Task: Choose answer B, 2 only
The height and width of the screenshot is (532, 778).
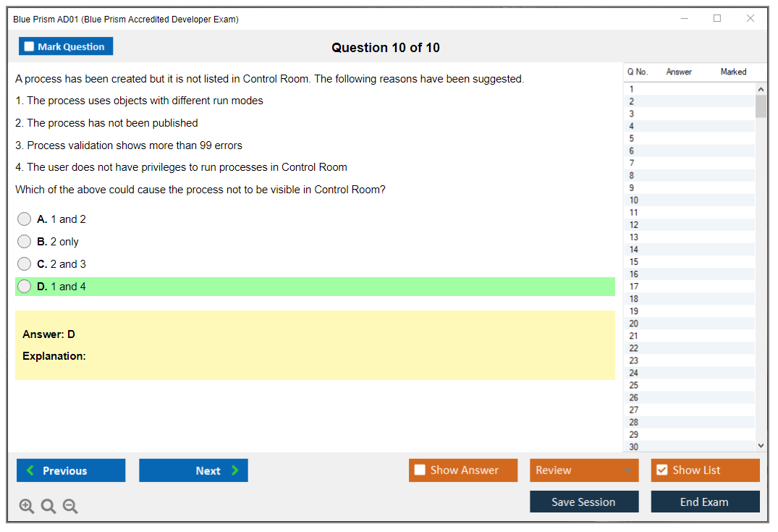Action: coord(25,242)
